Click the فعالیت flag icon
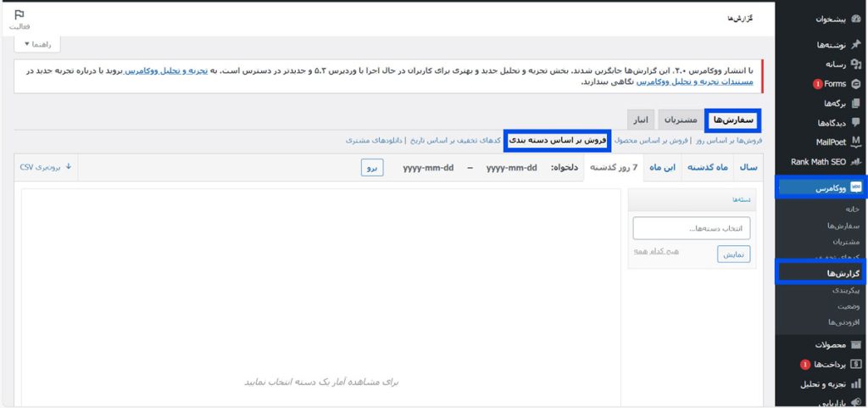868x408 pixels. click(19, 14)
